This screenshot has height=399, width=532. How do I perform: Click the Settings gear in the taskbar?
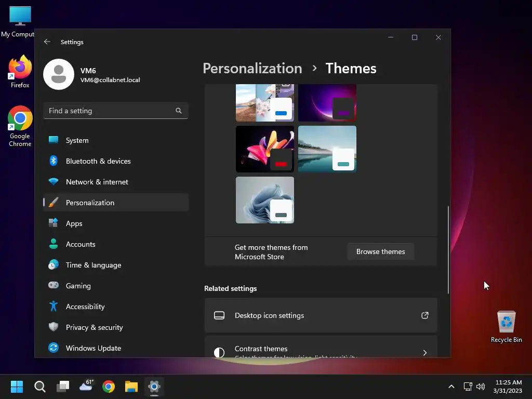tap(154, 387)
